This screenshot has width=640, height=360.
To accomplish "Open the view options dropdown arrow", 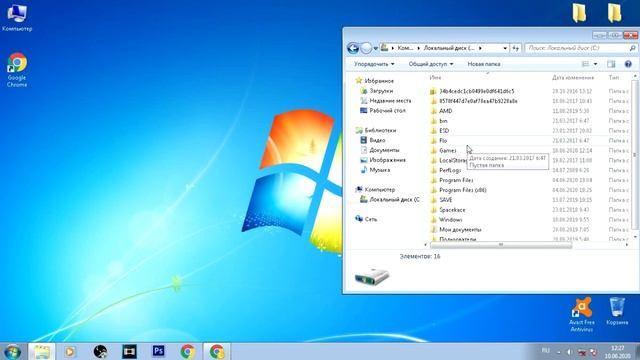I will (595, 64).
